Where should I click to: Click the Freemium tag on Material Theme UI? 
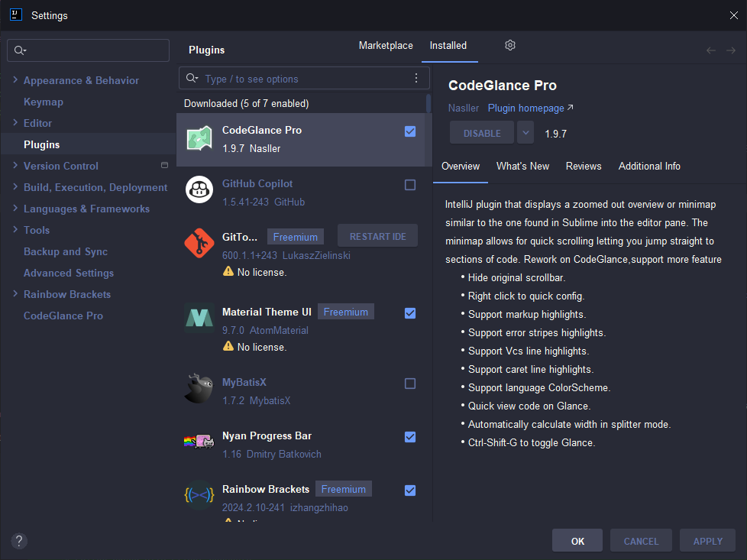346,312
